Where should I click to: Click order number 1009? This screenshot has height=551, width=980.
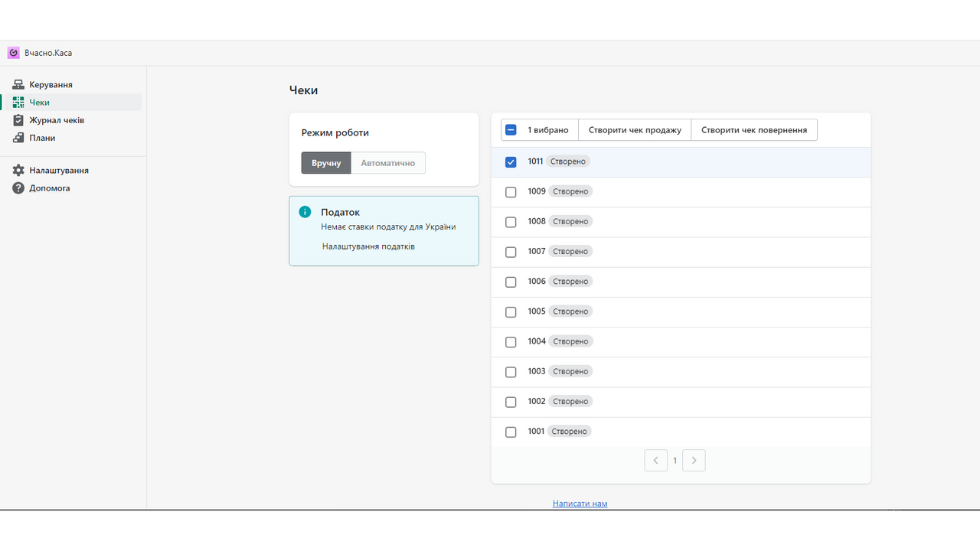[536, 191]
